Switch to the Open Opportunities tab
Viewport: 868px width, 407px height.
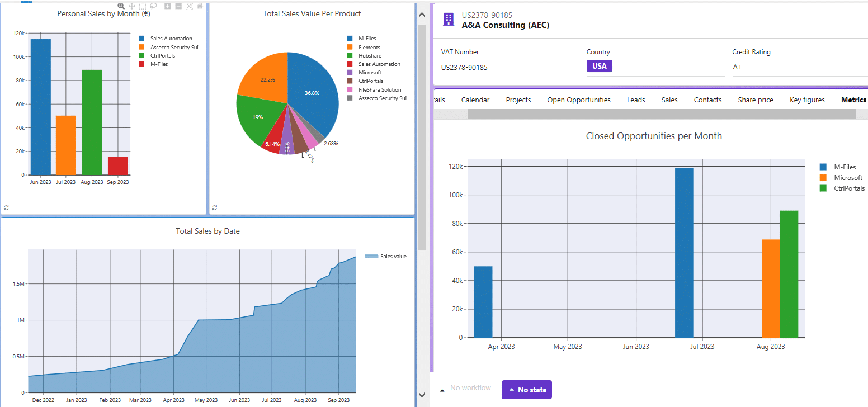tap(579, 100)
